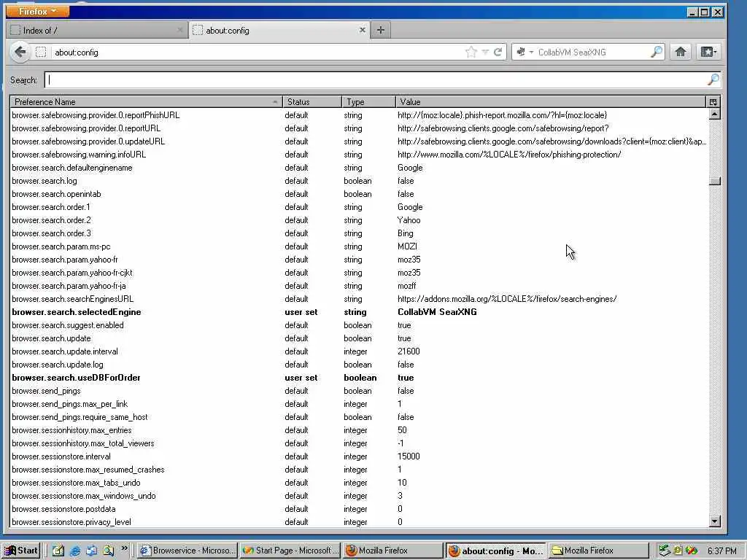Viewport: 747px width, 560px height.
Task: Open the column picker icon
Action: pyautogui.click(x=713, y=102)
